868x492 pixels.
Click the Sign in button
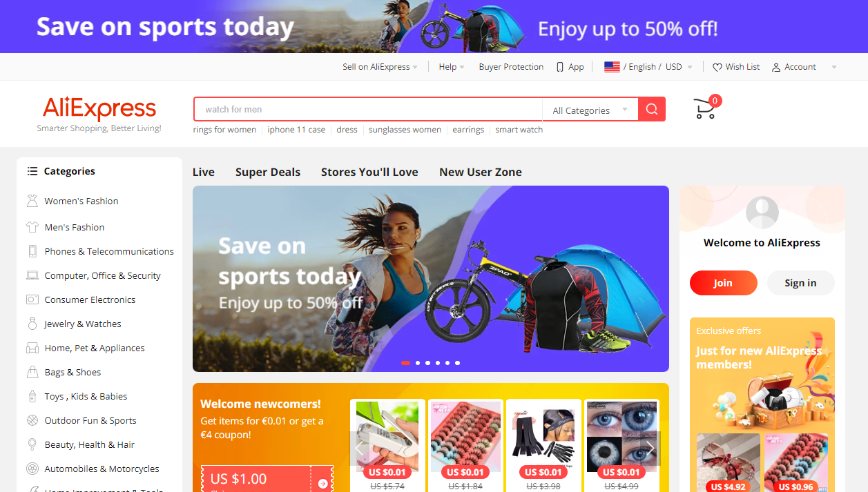point(800,283)
